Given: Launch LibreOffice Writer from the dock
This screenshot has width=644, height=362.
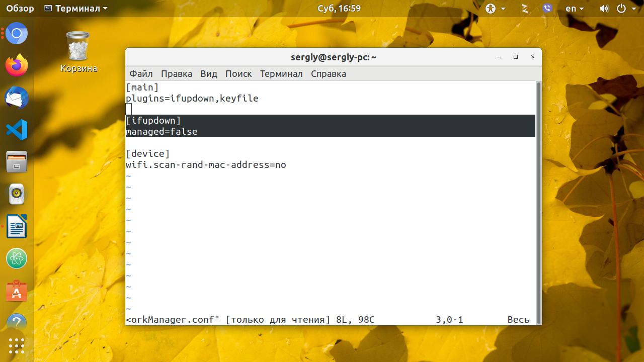Looking at the screenshot, I should click(17, 226).
